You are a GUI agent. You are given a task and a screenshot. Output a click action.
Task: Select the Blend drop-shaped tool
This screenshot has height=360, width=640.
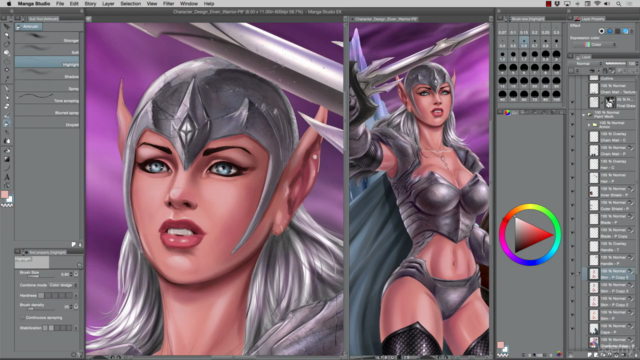(7, 141)
